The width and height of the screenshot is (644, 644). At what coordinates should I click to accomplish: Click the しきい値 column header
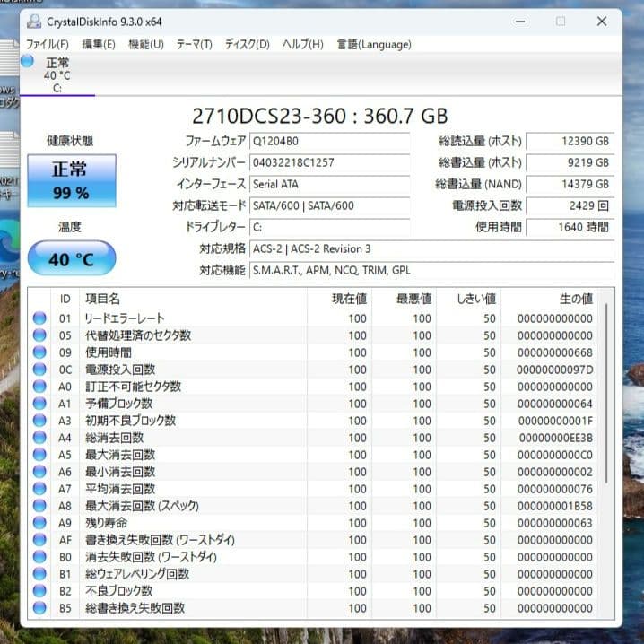point(468,299)
